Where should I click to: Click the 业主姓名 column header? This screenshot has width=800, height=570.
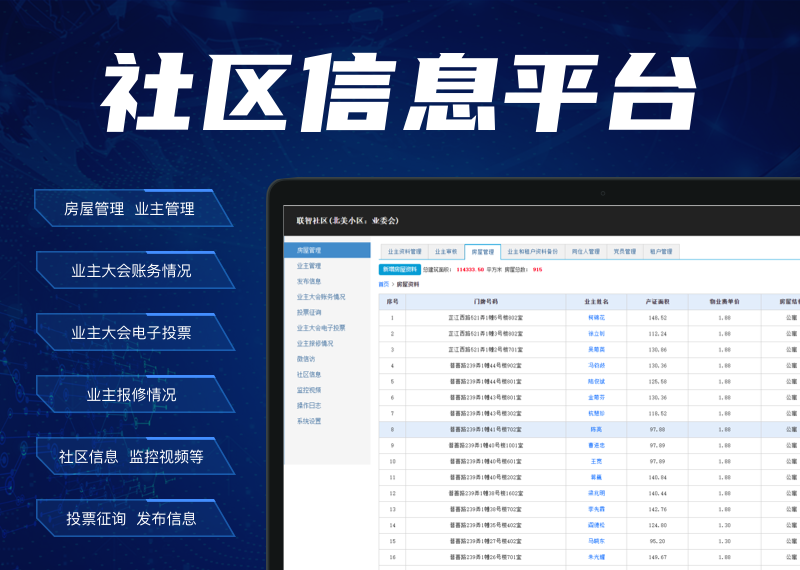[596, 302]
